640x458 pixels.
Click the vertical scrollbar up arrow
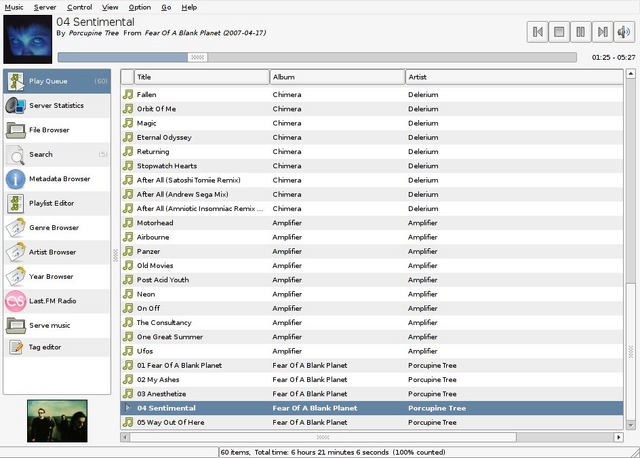coord(631,74)
